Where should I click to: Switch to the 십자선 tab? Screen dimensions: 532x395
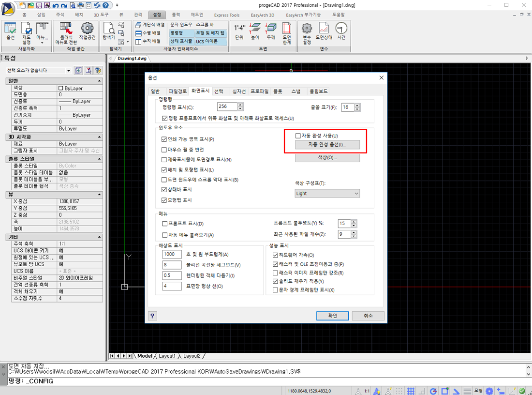tap(239, 91)
